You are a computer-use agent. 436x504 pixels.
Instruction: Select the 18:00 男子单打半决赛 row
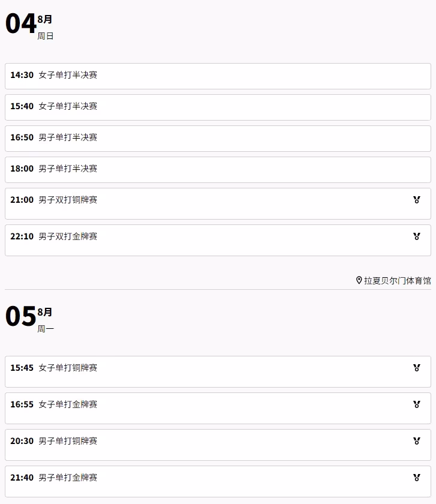(x=218, y=170)
